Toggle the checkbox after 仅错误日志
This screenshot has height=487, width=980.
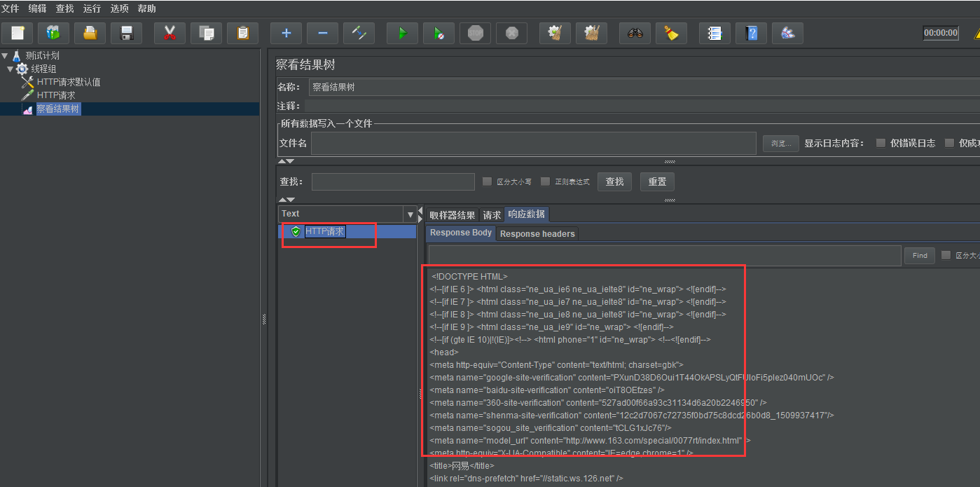click(x=949, y=143)
